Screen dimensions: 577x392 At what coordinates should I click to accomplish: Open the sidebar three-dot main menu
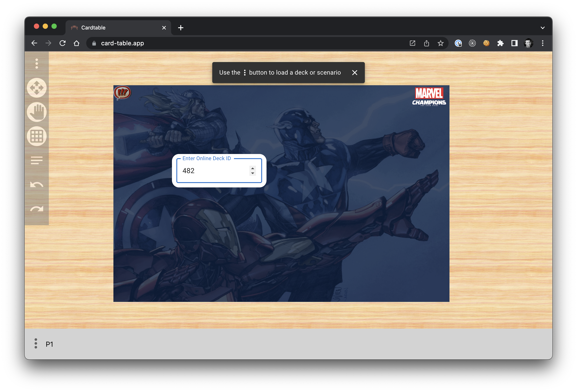[37, 64]
